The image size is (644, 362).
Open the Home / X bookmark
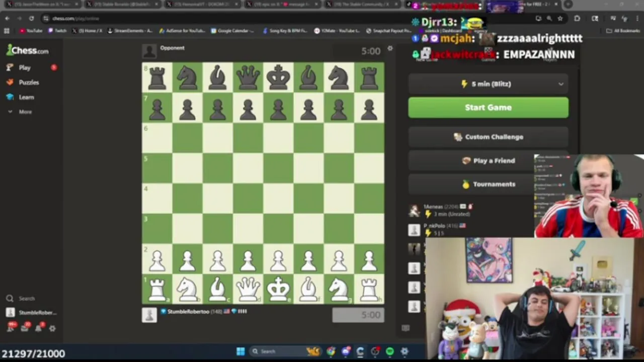(x=87, y=31)
